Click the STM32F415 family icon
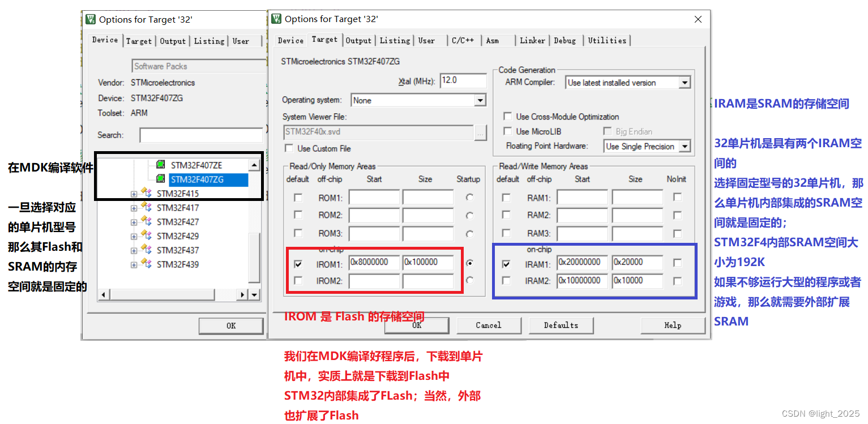 [146, 194]
